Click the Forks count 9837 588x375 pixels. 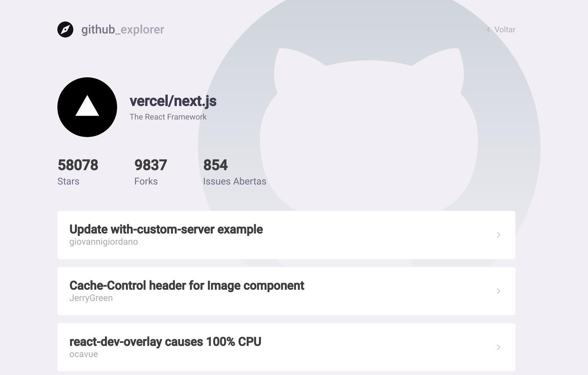tap(151, 165)
